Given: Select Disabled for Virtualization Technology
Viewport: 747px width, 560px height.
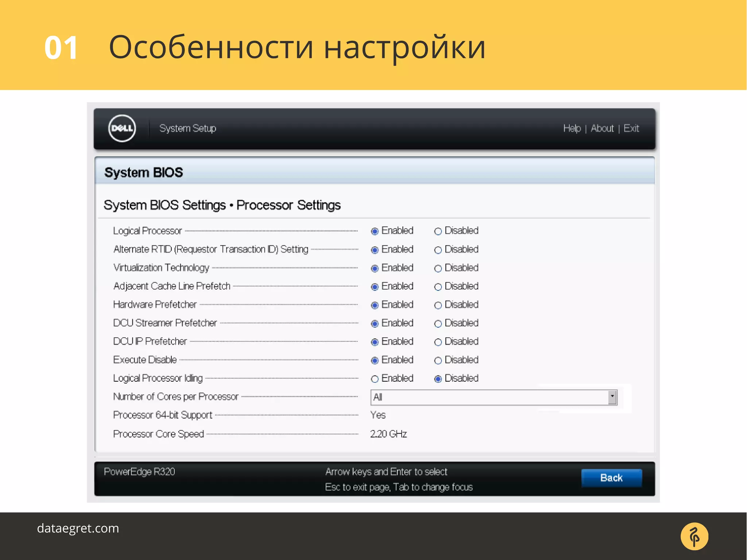Looking at the screenshot, I should (x=438, y=269).
